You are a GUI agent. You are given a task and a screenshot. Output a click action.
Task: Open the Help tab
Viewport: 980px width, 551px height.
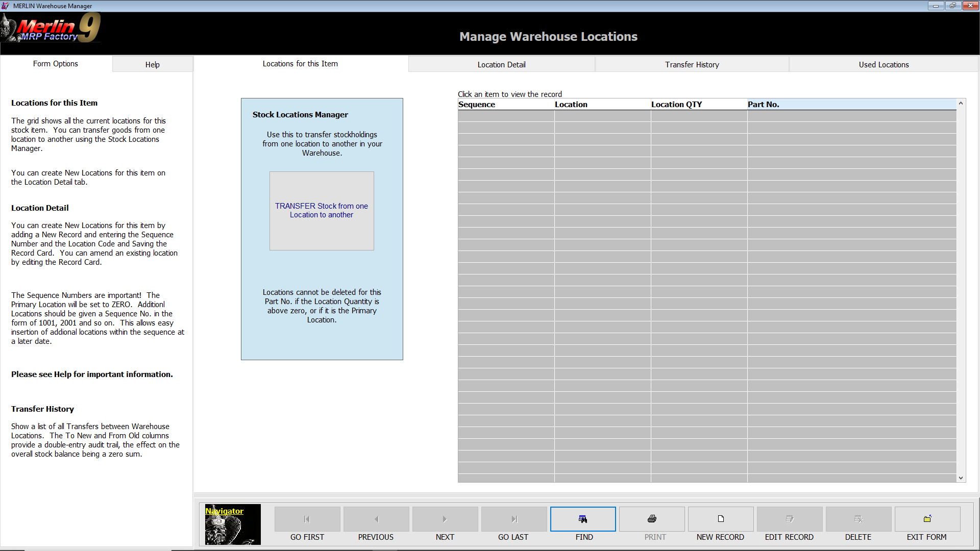pyautogui.click(x=152, y=65)
